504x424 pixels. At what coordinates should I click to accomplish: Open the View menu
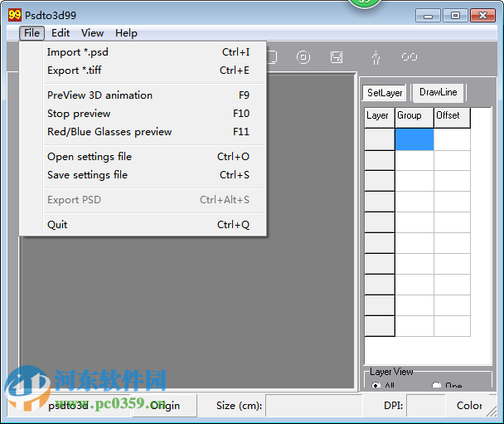point(93,33)
